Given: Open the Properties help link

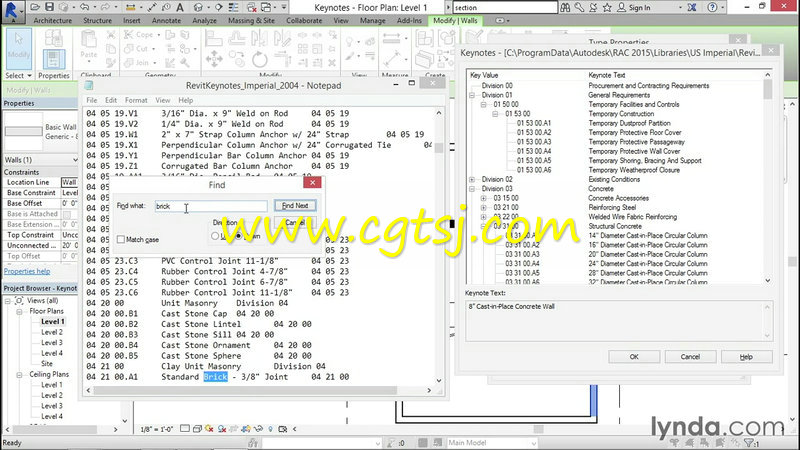Looking at the screenshot, I should (x=27, y=271).
